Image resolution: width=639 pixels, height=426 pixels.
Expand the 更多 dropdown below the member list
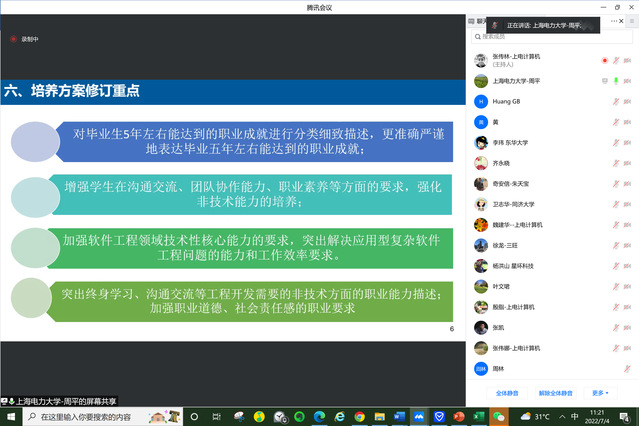[600, 393]
